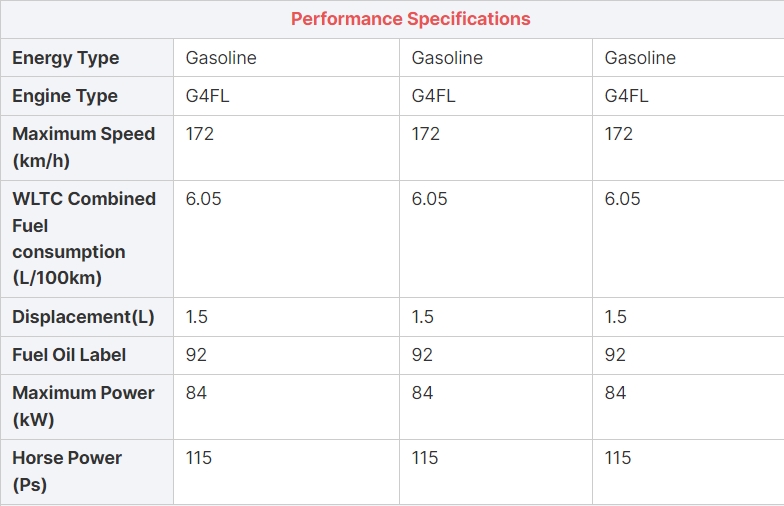
Task: Click the Horse Power (Ps) label
Action: point(67,471)
